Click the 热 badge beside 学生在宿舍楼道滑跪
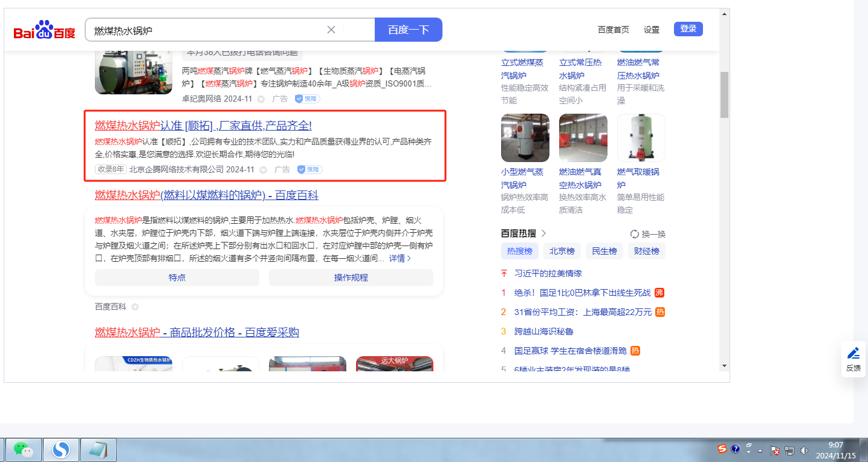The height and width of the screenshot is (462, 868). coord(635,351)
